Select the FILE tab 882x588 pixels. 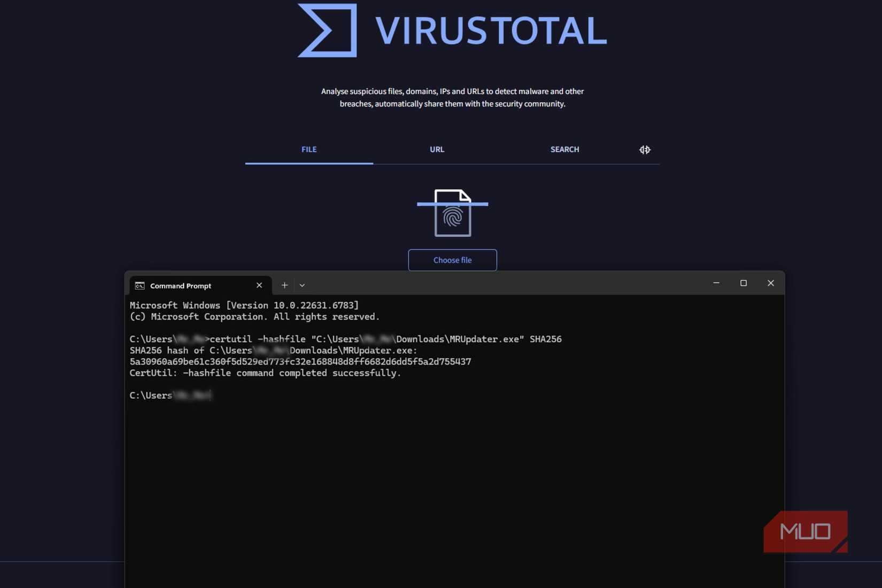tap(309, 150)
